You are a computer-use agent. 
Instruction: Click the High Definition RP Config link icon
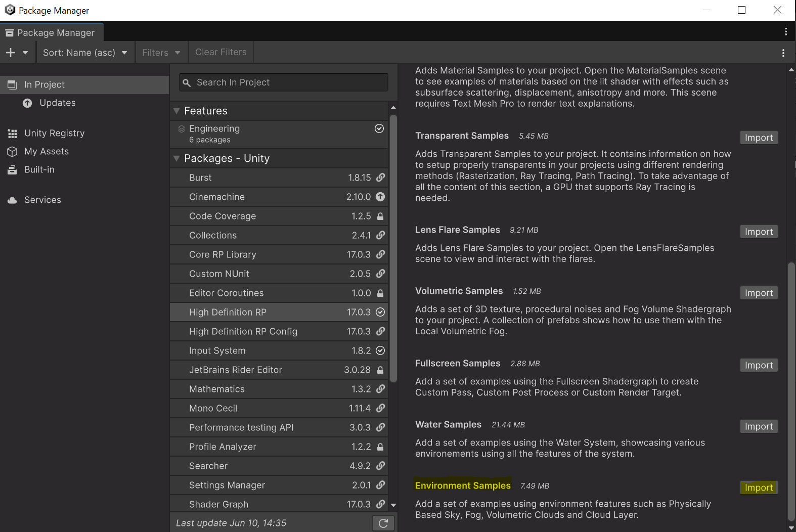[x=381, y=331]
